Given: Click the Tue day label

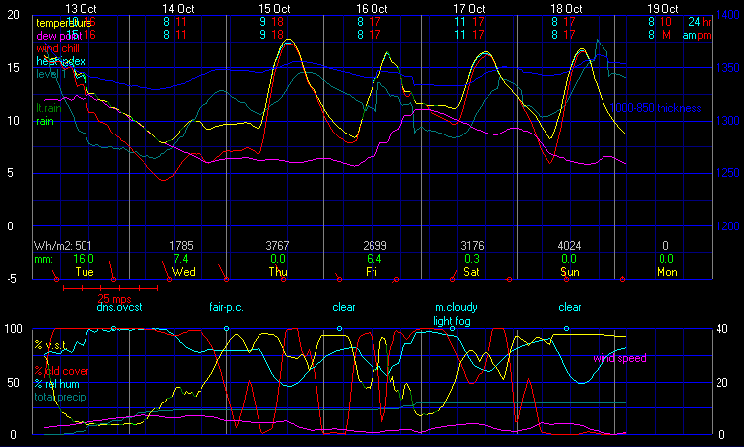Looking at the screenshot, I should pyautogui.click(x=84, y=272).
